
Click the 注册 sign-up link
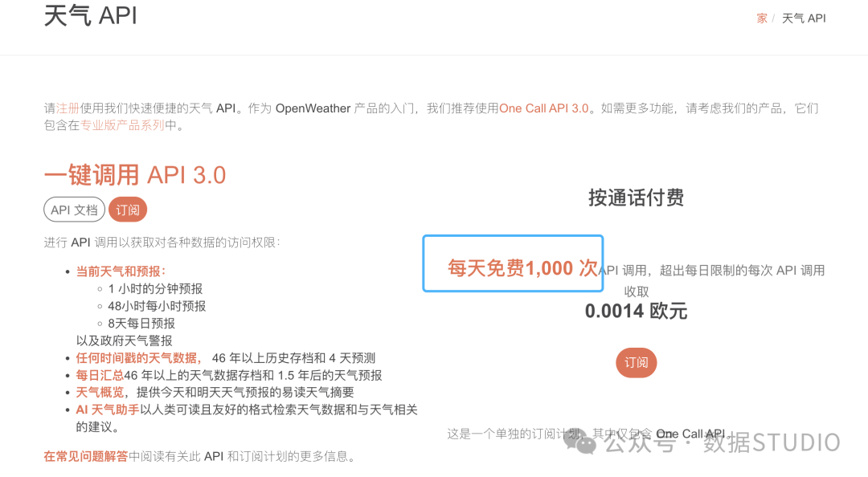[x=68, y=108]
